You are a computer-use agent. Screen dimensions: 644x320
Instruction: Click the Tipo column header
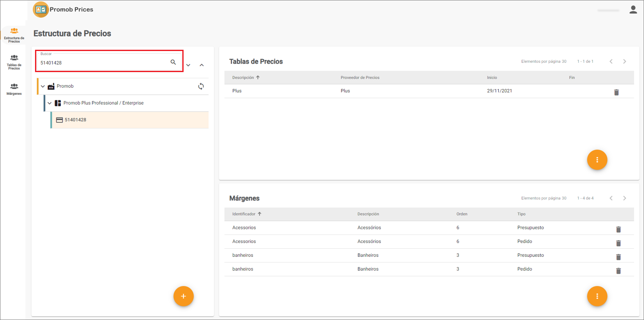[521, 214]
